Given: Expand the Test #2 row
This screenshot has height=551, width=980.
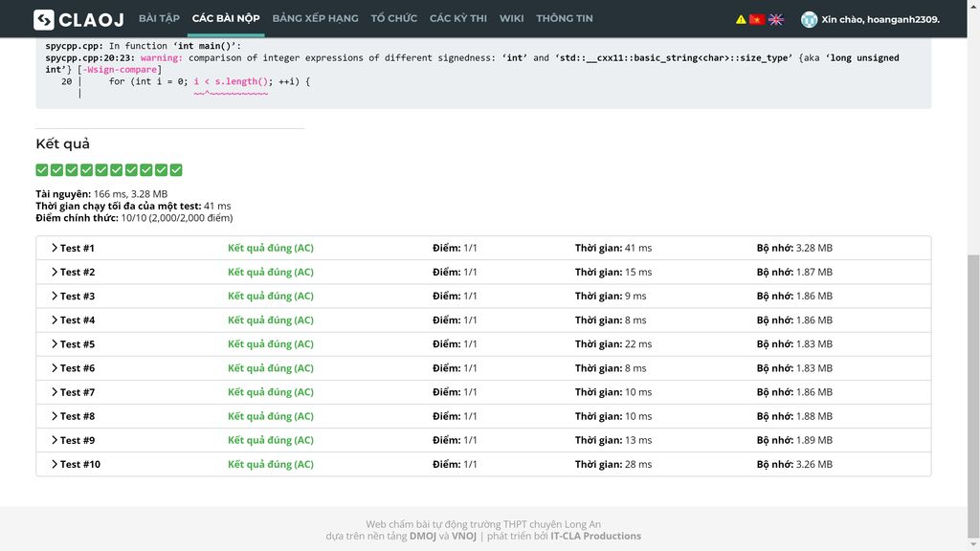Looking at the screenshot, I should (483, 272).
